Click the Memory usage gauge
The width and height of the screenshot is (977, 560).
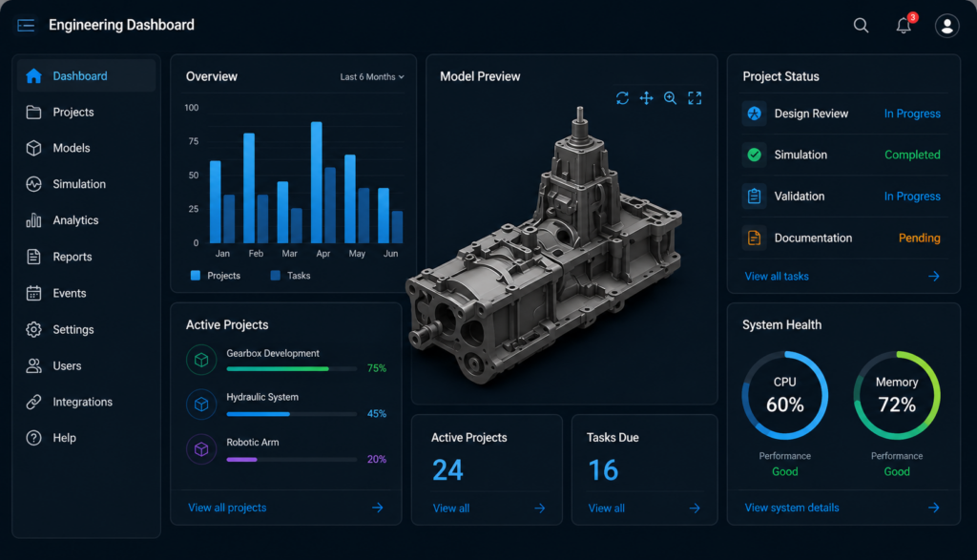click(x=897, y=396)
